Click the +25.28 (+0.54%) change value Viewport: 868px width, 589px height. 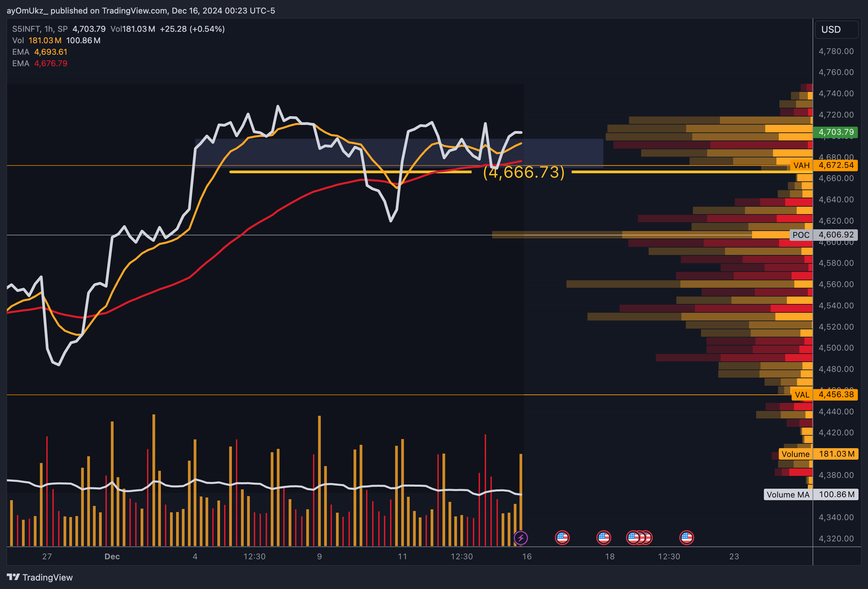coord(192,29)
